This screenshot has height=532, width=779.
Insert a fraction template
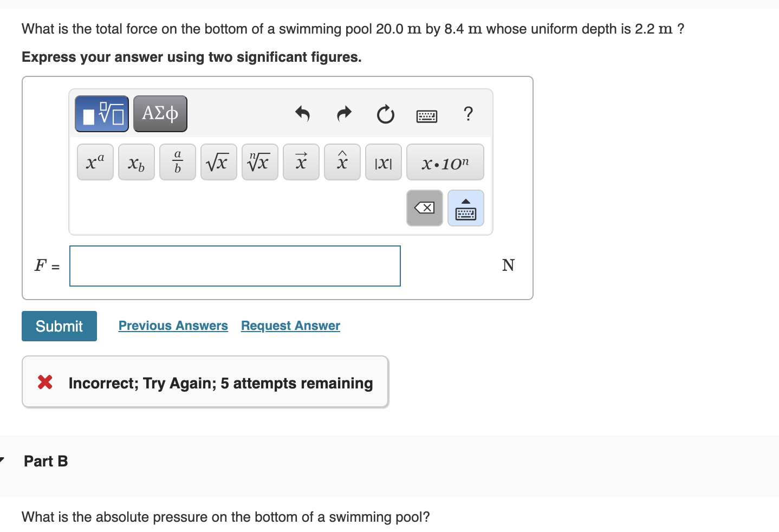(177, 161)
